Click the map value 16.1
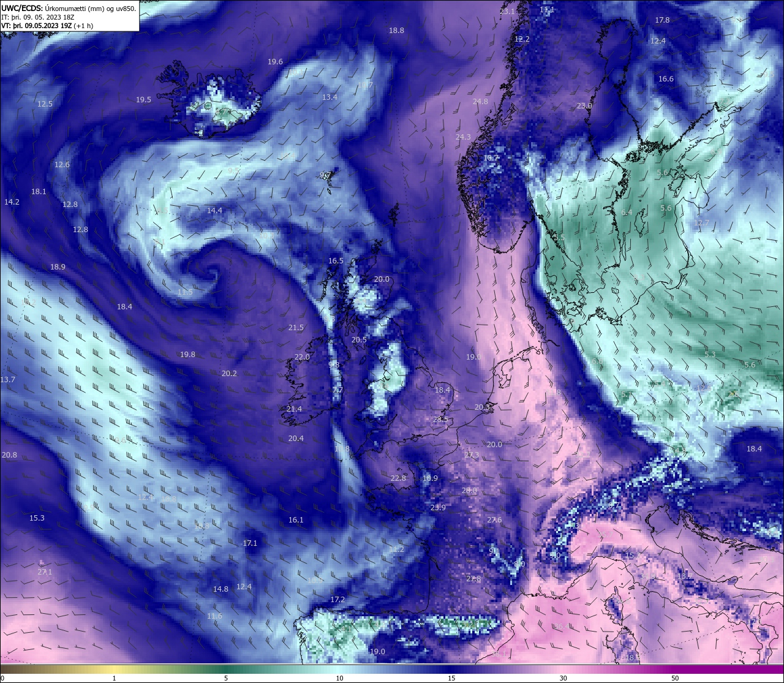 [296, 520]
